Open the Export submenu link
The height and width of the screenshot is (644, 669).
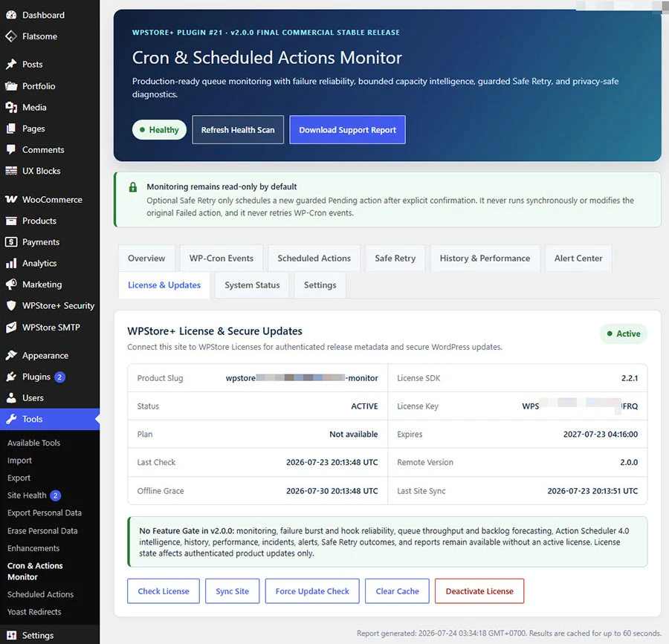pos(19,478)
